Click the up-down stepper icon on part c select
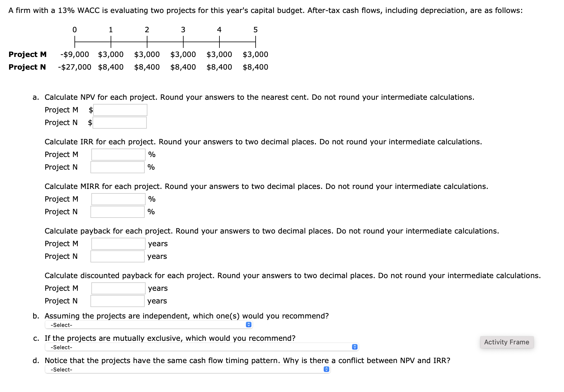This screenshot has height=392, width=564. point(354,347)
